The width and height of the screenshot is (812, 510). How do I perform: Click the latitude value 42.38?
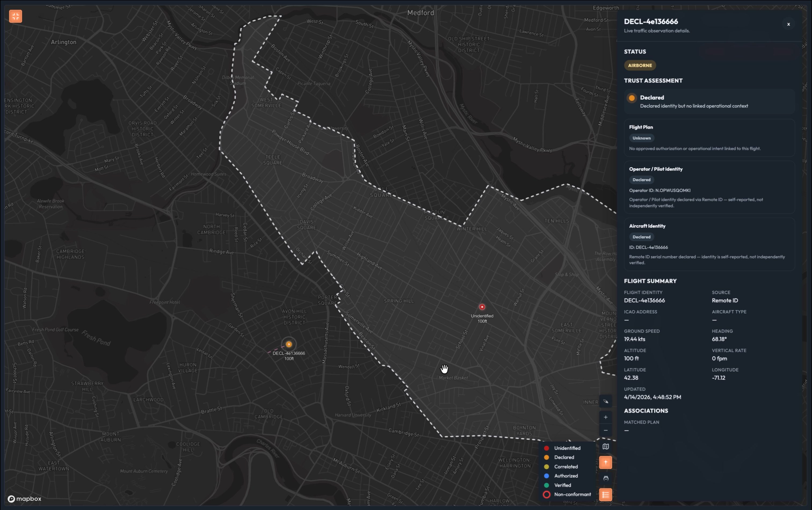[x=631, y=378]
